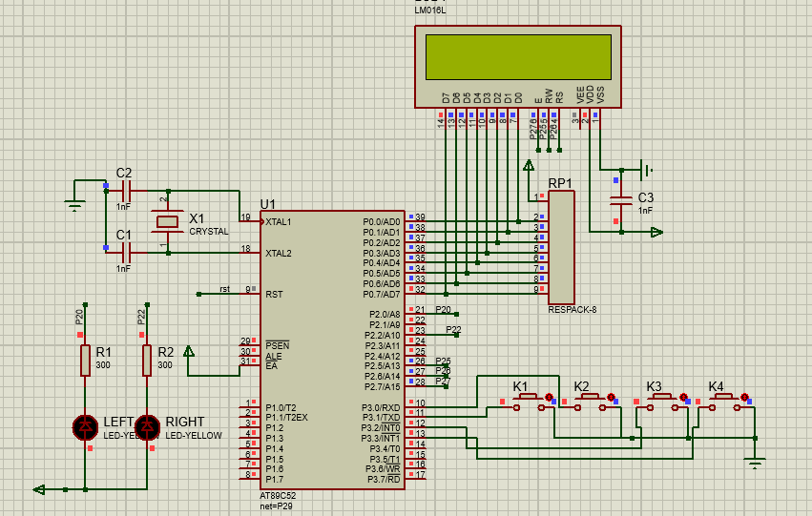This screenshot has height=516, width=812.
Task: Click the P3.0/RXD pin name
Action: (x=381, y=408)
